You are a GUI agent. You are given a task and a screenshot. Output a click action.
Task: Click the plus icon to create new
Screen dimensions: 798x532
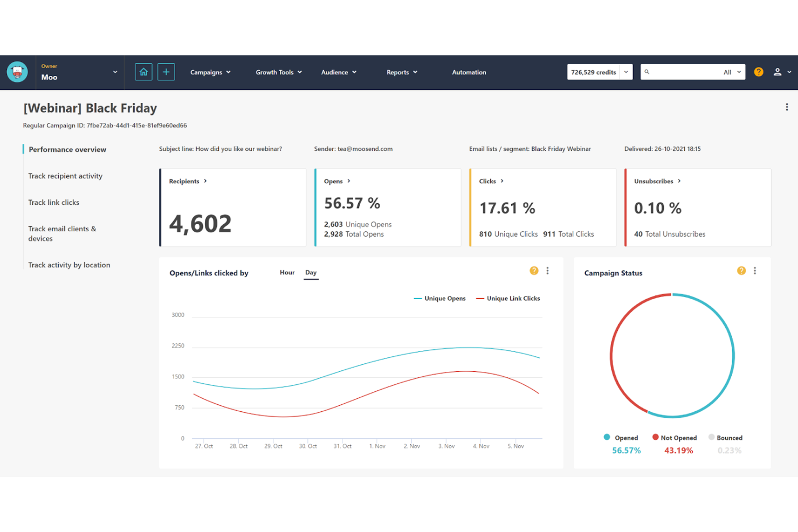tap(166, 72)
